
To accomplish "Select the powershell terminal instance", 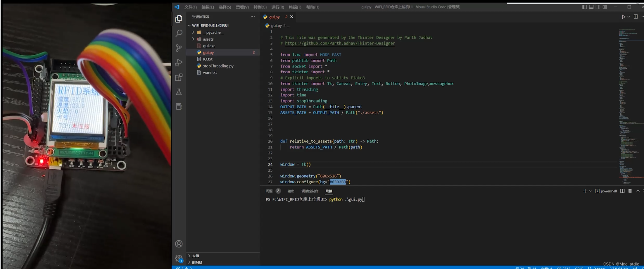I will (606, 191).
